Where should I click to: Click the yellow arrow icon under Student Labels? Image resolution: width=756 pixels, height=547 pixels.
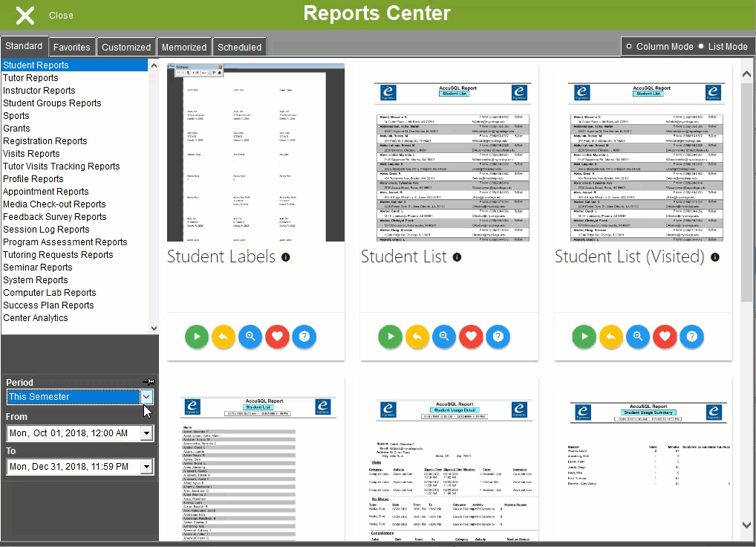(x=224, y=336)
